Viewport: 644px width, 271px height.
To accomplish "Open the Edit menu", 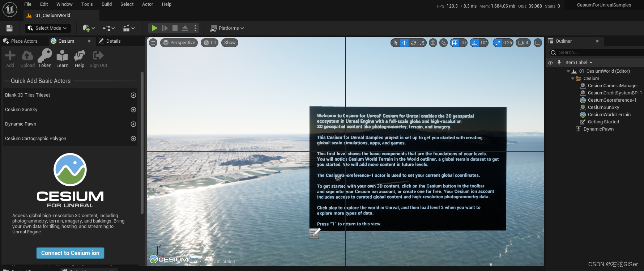I will point(44,4).
